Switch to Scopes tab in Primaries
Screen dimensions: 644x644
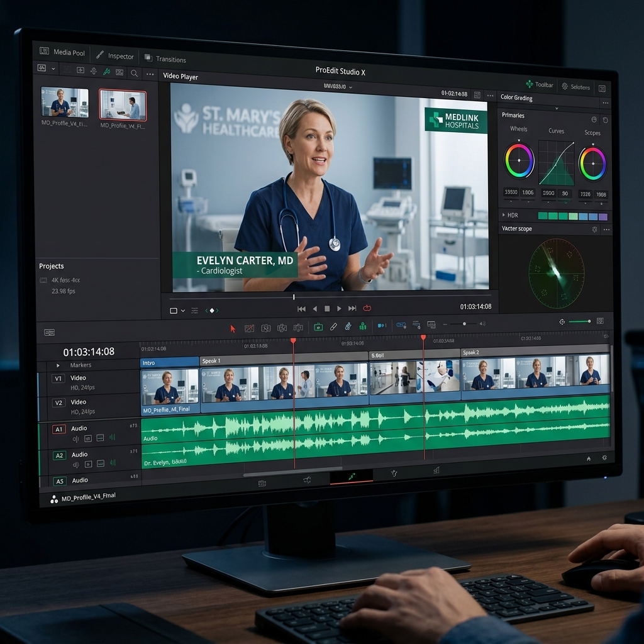coord(592,133)
